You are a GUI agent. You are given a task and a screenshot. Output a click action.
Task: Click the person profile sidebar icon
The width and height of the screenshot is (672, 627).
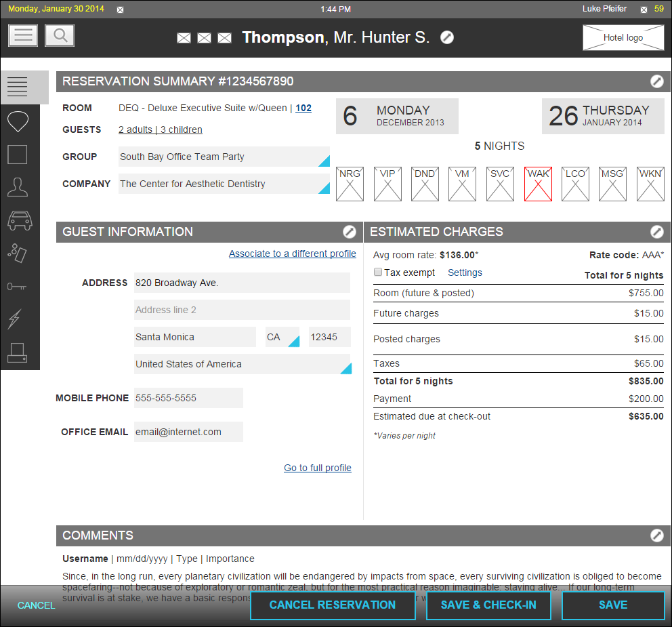(18, 186)
